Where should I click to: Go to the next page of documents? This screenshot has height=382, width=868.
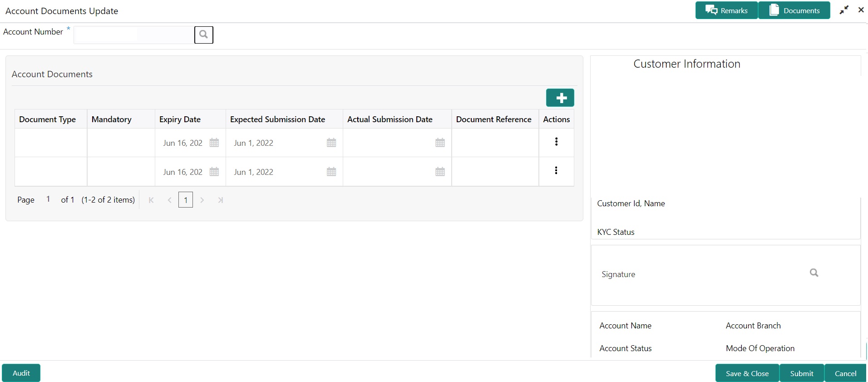point(202,200)
